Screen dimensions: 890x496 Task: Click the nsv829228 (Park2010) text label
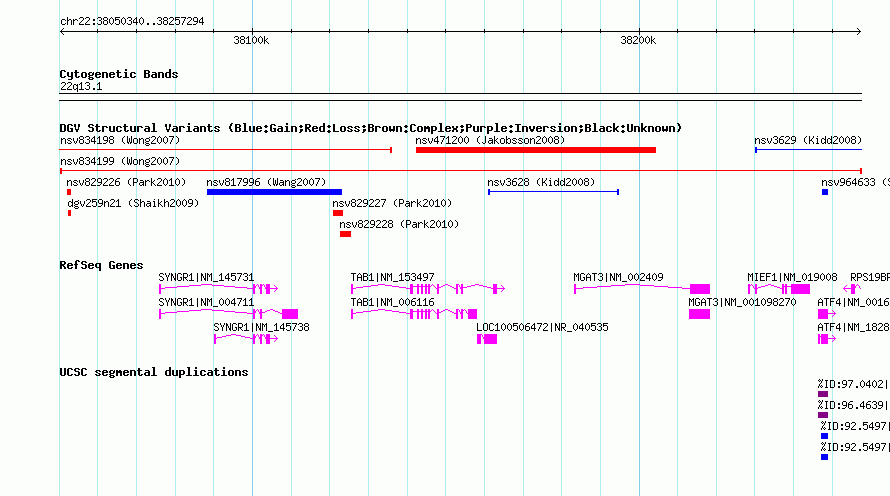point(399,224)
